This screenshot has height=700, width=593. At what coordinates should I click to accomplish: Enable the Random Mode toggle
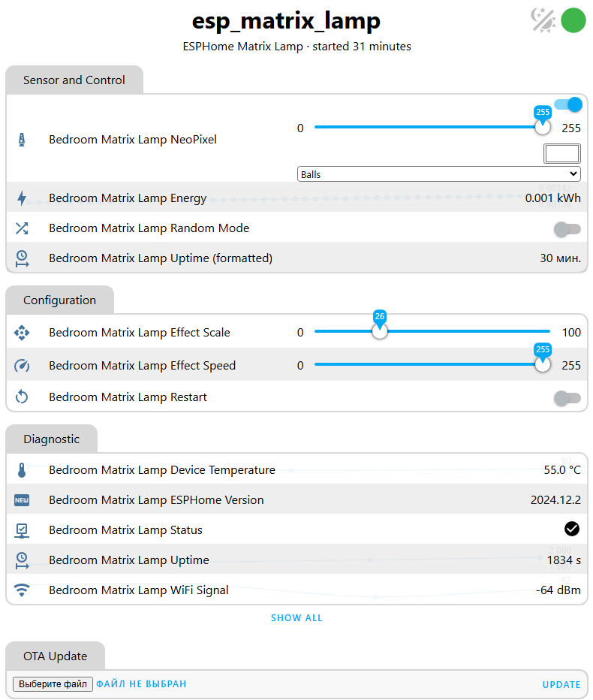(x=567, y=228)
